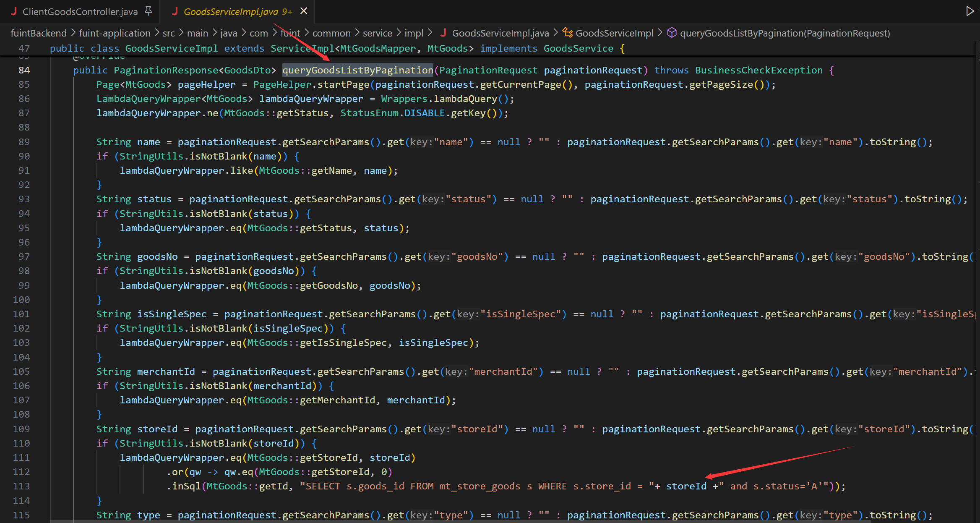
Task: Expand the fuint-application breadcrumb segment
Action: pyautogui.click(x=115, y=33)
